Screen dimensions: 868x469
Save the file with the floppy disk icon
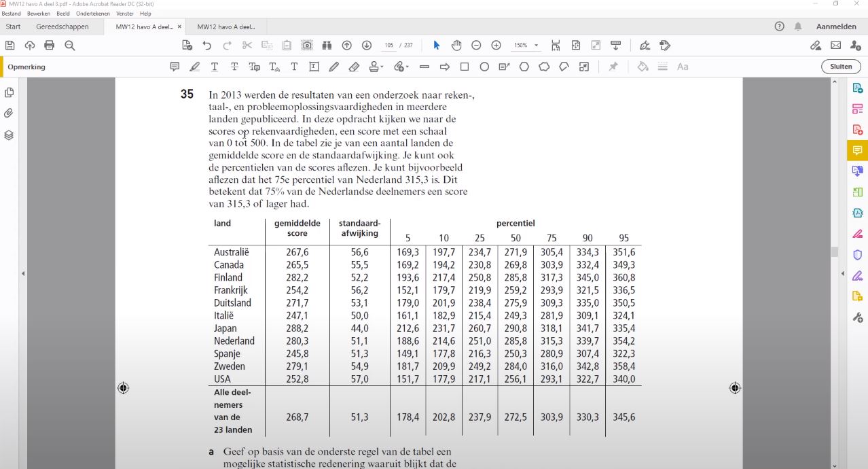(10, 46)
